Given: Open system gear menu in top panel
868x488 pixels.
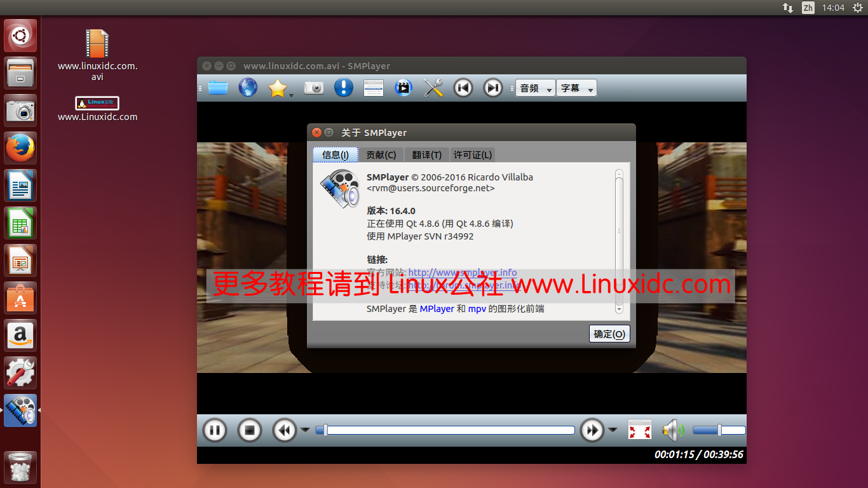Looking at the screenshot, I should tap(858, 8).
